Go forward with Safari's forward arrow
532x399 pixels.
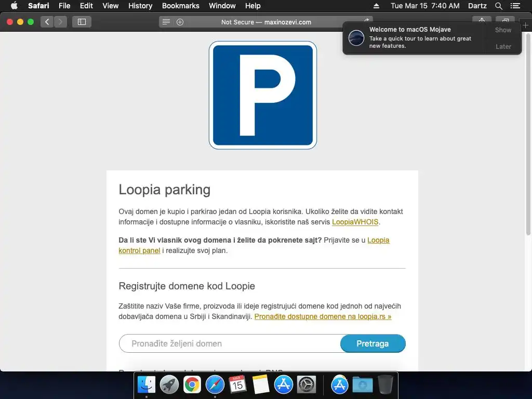click(x=60, y=22)
